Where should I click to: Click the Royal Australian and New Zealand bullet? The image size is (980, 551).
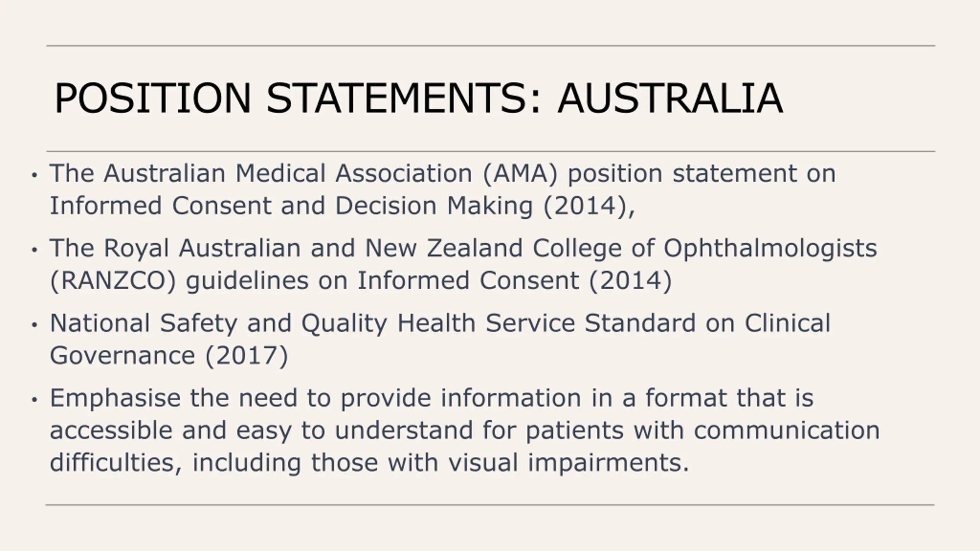click(x=463, y=264)
